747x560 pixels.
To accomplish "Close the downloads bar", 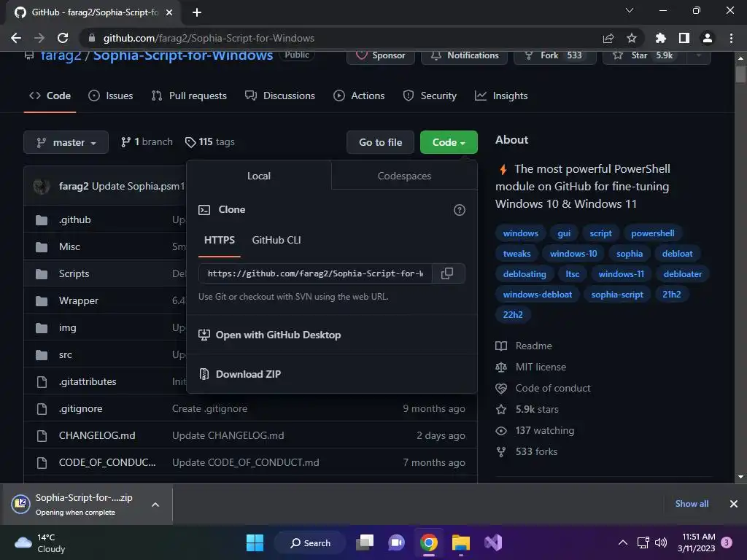I will click(x=734, y=504).
